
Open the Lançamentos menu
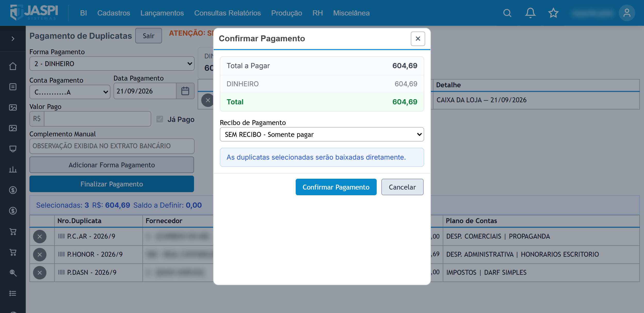162,13
